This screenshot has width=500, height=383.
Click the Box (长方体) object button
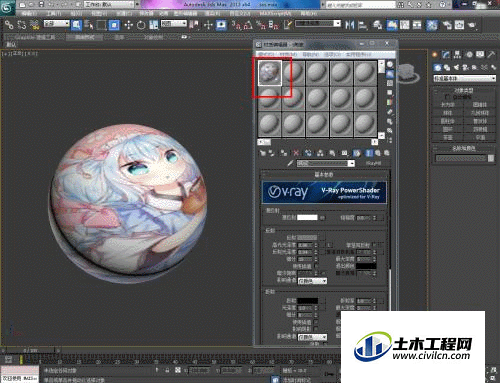(x=448, y=105)
